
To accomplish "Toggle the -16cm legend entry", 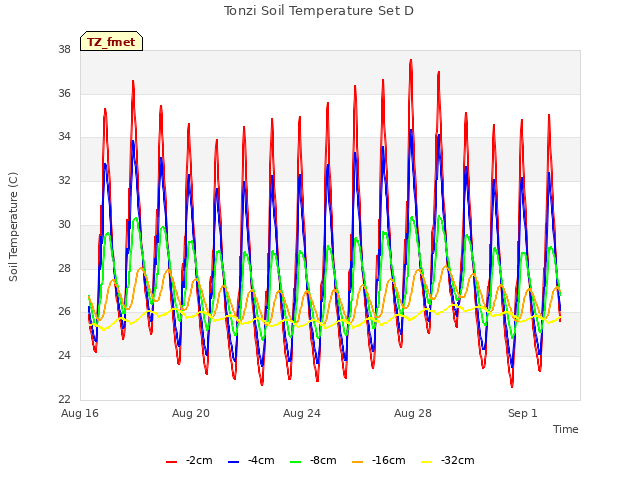I will click(378, 461).
